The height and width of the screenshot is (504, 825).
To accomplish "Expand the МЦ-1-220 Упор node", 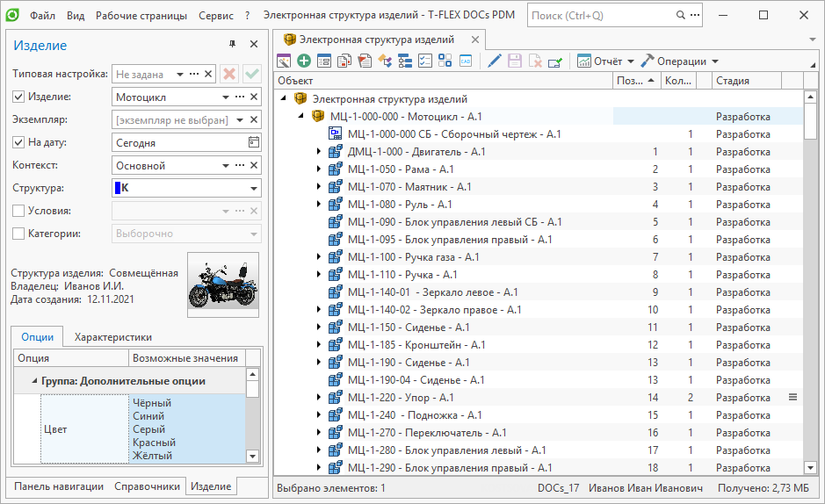I will point(318,397).
